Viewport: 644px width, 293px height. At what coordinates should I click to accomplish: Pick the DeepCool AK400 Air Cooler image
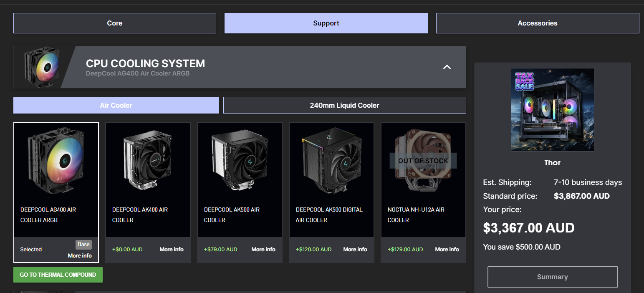148,161
